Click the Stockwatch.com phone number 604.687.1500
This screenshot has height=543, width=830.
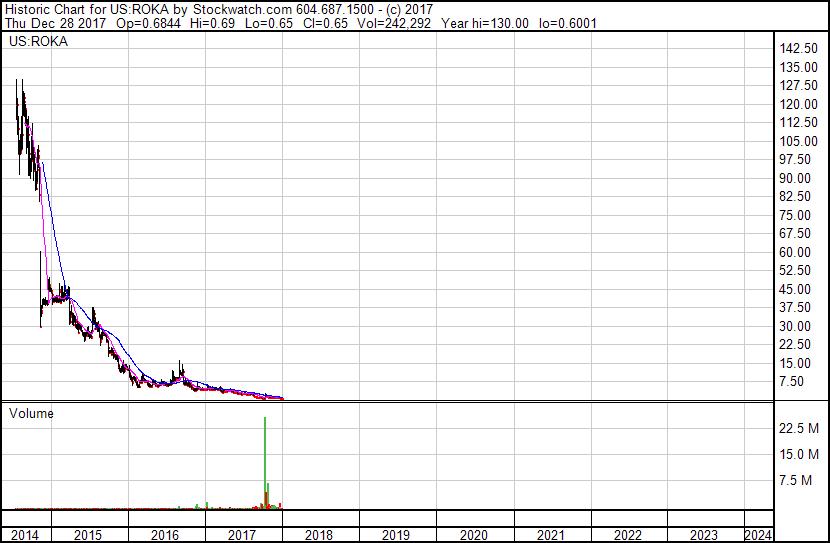pyautogui.click(x=337, y=10)
